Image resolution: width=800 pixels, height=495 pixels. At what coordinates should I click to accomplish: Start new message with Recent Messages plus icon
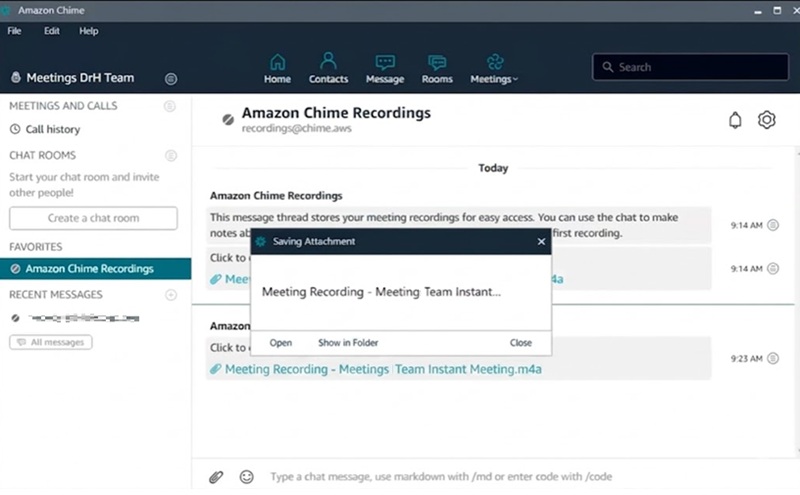(x=171, y=295)
